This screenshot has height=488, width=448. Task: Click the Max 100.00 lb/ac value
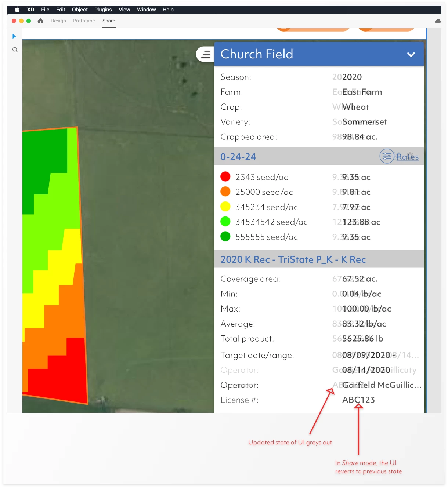[x=366, y=309]
